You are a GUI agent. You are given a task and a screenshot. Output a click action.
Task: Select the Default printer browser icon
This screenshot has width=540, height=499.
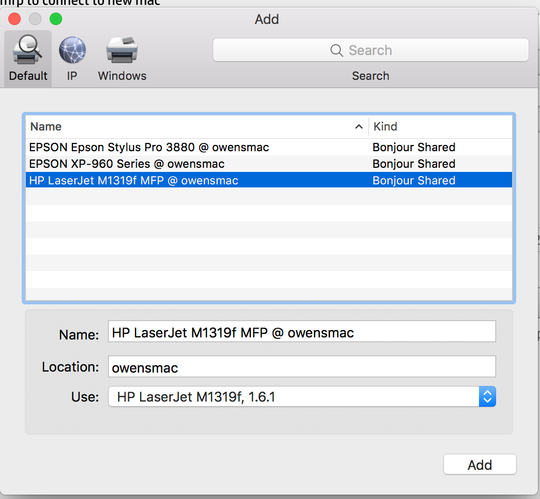pos(27,50)
